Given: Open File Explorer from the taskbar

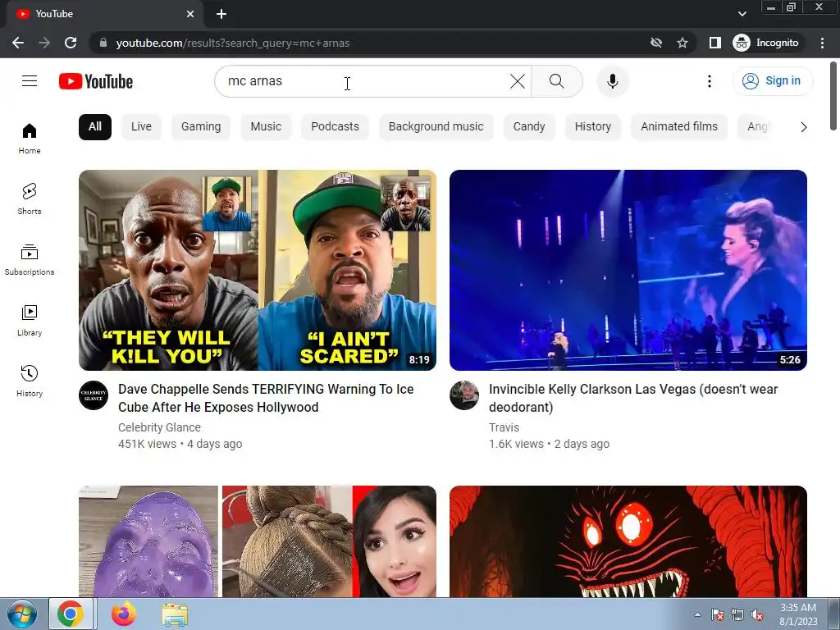Looking at the screenshot, I should tap(175, 614).
